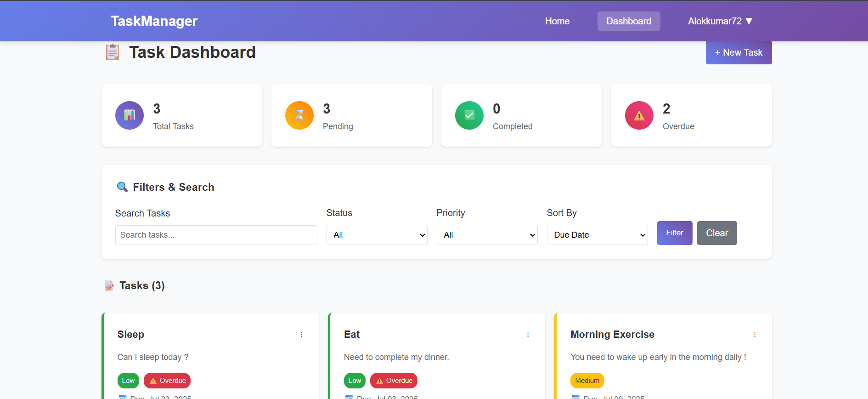Focus the Search tasks input field
The width and height of the screenshot is (868, 399).
tap(216, 235)
